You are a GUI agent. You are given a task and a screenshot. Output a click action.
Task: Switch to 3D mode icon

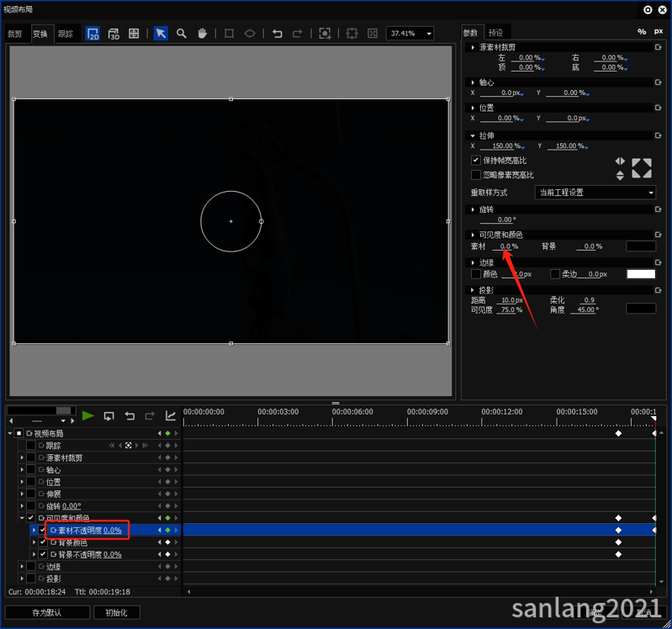pos(114,34)
